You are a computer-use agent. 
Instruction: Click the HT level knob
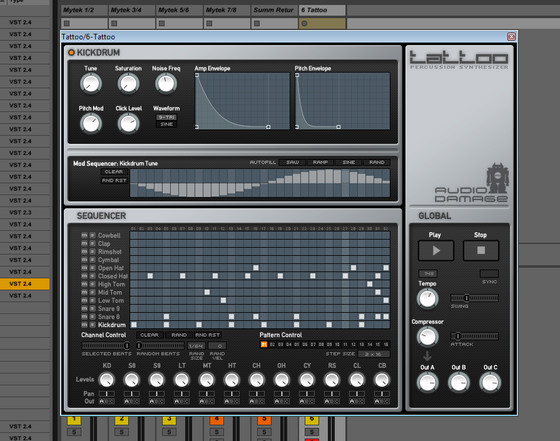[x=231, y=380]
